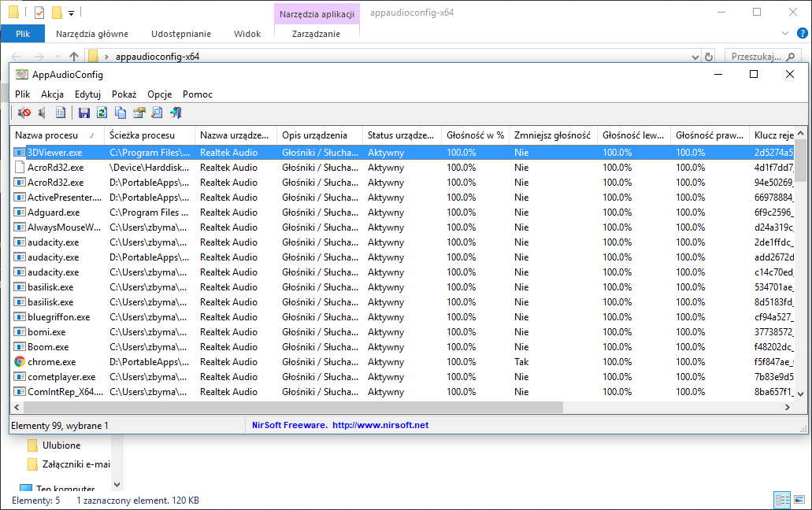
Task: Click Explorer search box magnifier icon
Action: pyautogui.click(x=790, y=57)
